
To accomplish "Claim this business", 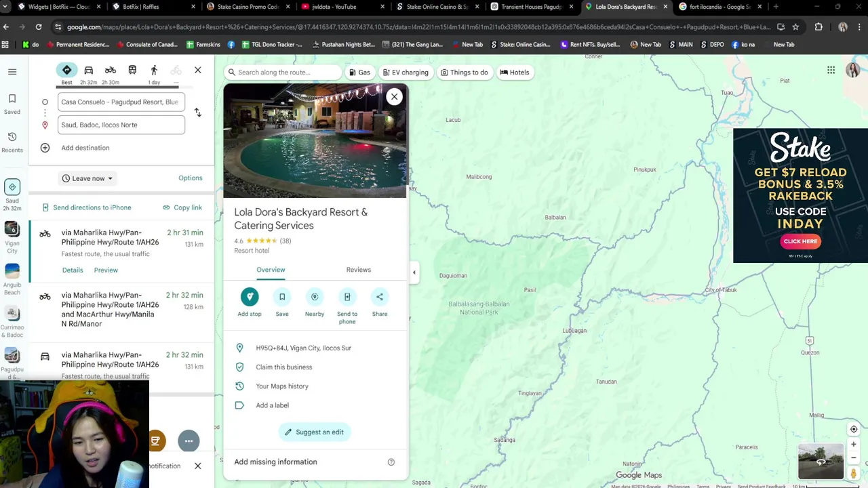I will point(315,367).
